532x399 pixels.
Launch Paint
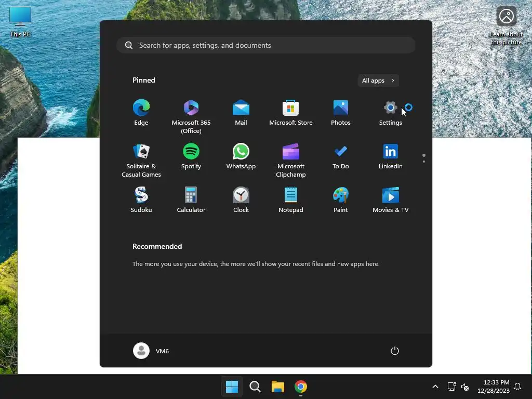[341, 200]
